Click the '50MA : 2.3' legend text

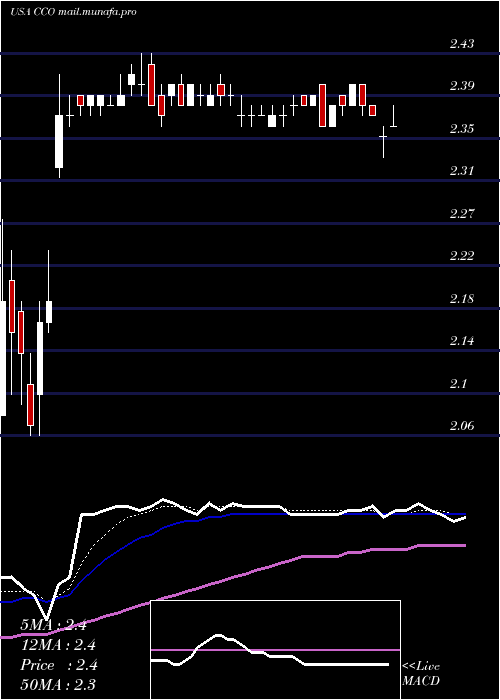coord(58,685)
